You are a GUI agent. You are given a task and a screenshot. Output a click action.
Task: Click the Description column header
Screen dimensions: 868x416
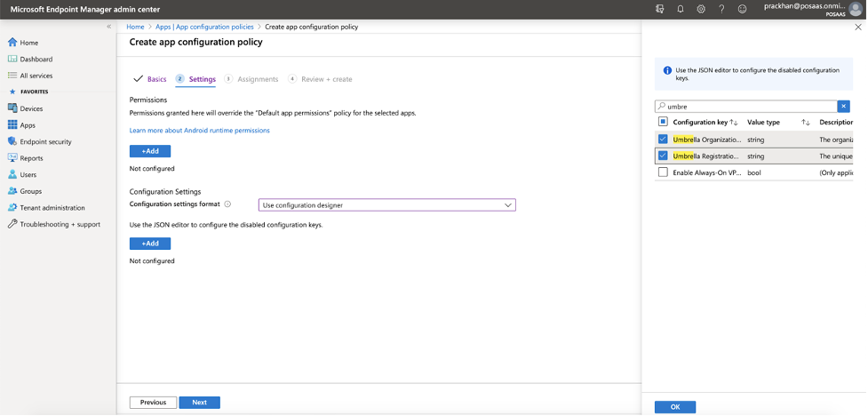[836, 123]
